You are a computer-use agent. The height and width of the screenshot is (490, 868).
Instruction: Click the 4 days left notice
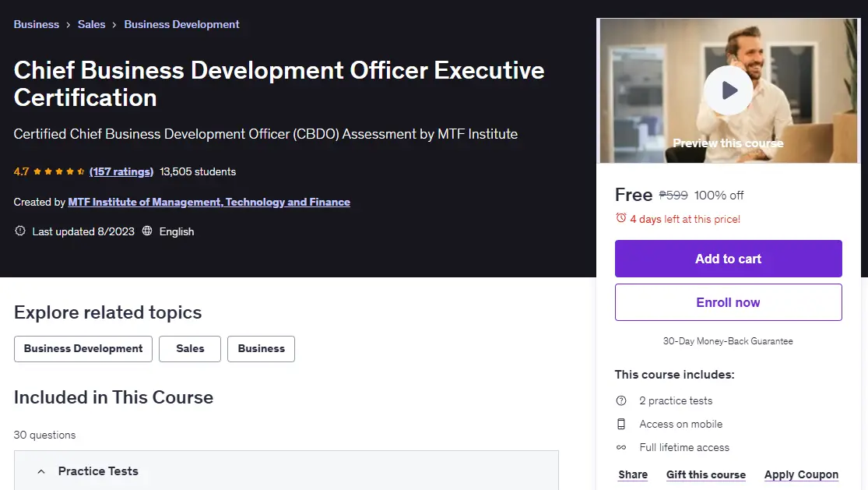(685, 219)
